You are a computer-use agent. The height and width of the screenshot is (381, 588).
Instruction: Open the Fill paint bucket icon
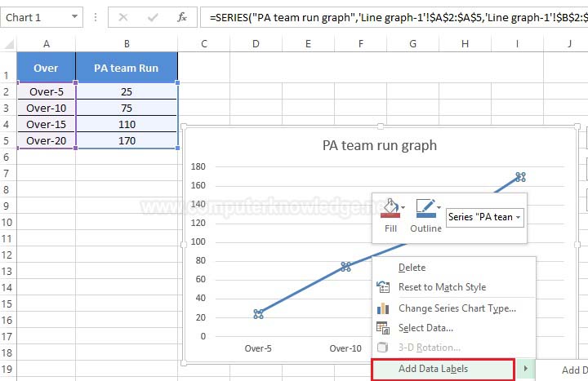pos(390,208)
